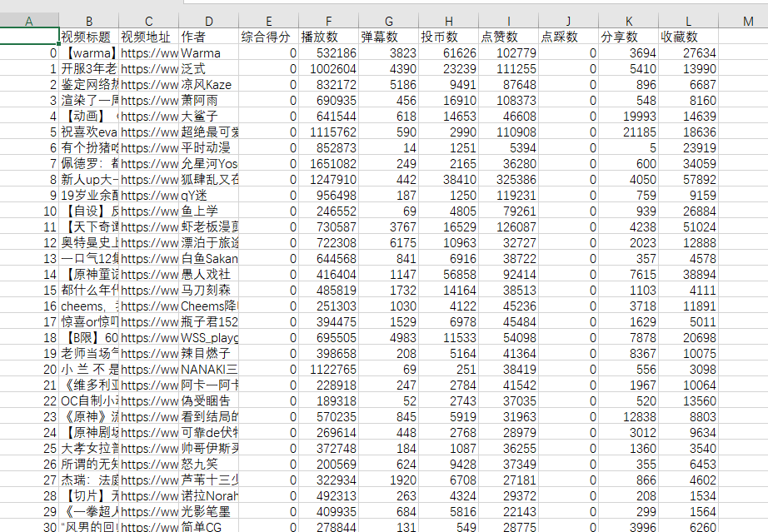
Task: Click play count cell 532186
Action: (329, 52)
